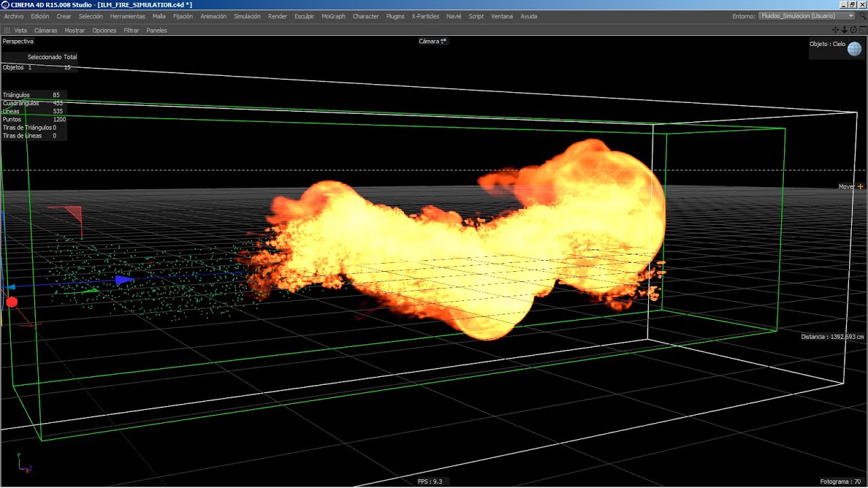Click the search magnifier icon beside Entorno
Viewport: 868px width, 488px height.
[863, 16]
